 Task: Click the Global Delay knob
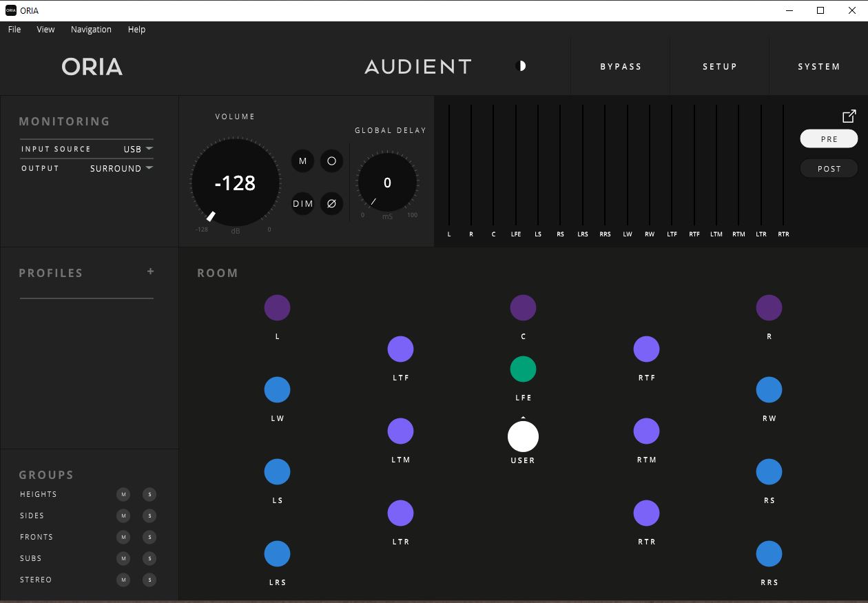tap(387, 183)
